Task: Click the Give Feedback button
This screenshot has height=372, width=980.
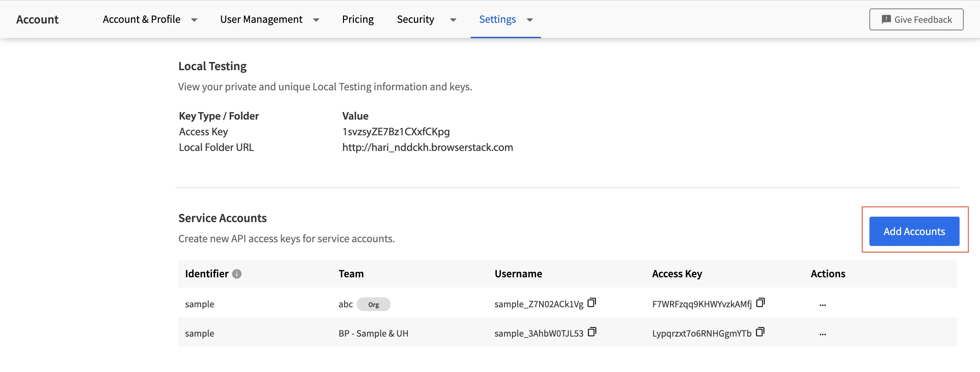Action: pyautogui.click(x=916, y=19)
